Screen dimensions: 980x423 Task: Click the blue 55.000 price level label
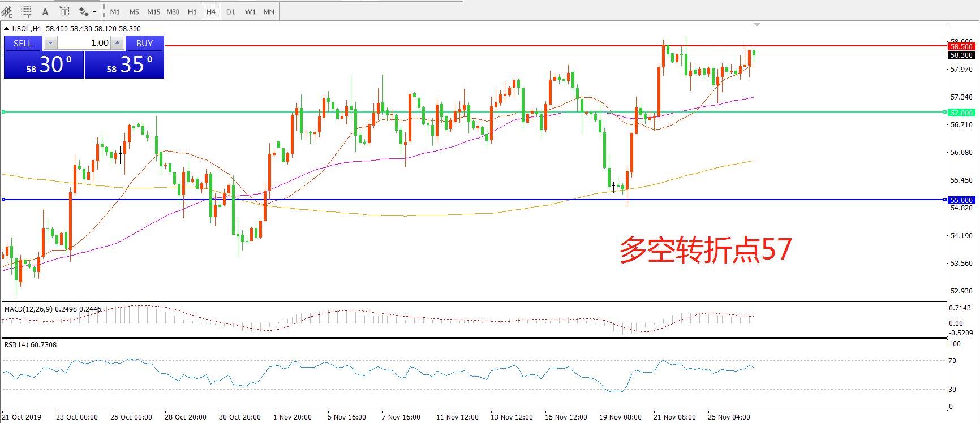pos(961,200)
